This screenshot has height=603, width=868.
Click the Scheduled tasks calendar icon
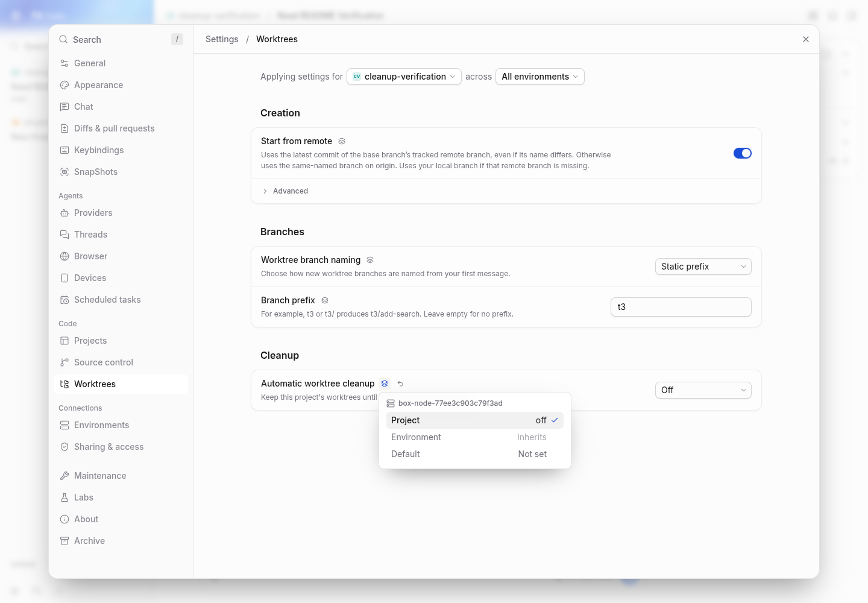(64, 300)
